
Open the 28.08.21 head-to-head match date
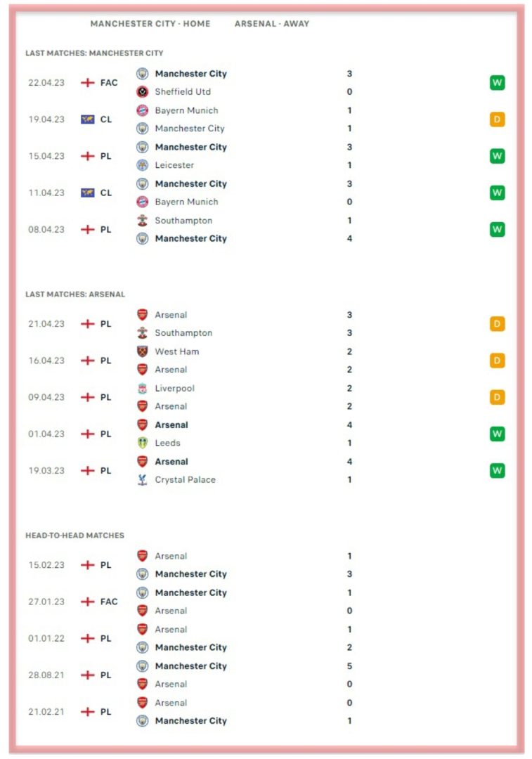click(x=46, y=675)
